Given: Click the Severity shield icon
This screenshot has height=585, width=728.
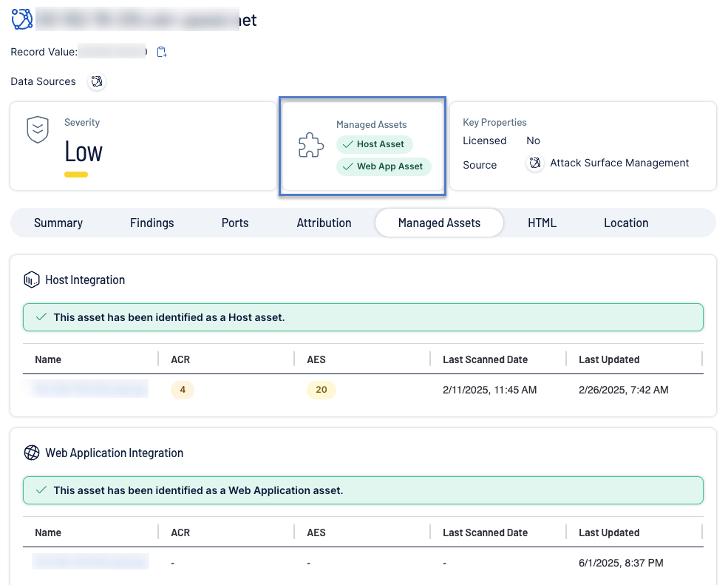Looking at the screenshot, I should pyautogui.click(x=38, y=129).
